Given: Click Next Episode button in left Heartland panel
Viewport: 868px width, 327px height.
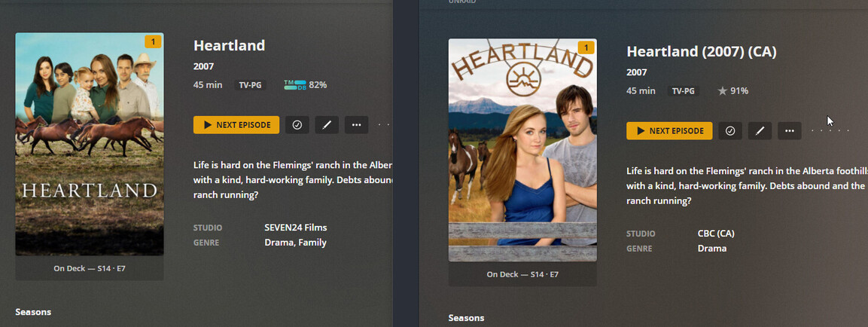Looking at the screenshot, I should pos(236,125).
